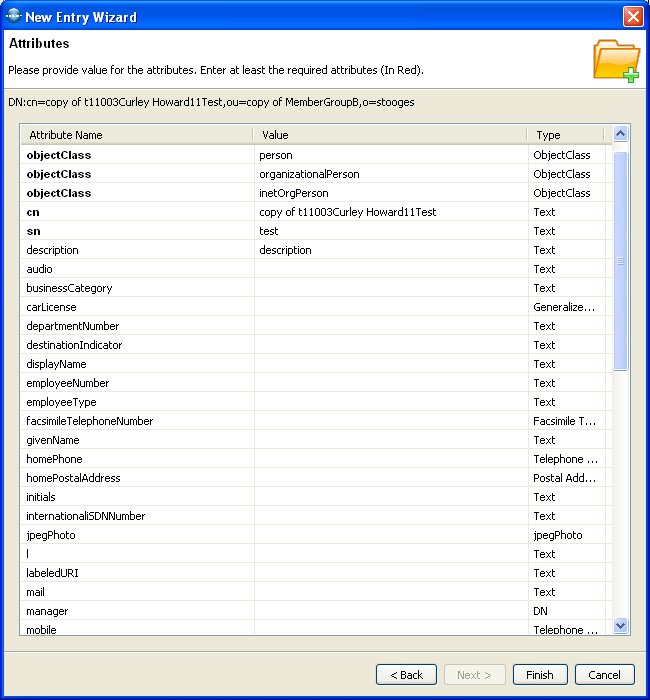Viewport: 650px width, 700px height.
Task: Click the wizard title bar app icon
Action: (12, 16)
